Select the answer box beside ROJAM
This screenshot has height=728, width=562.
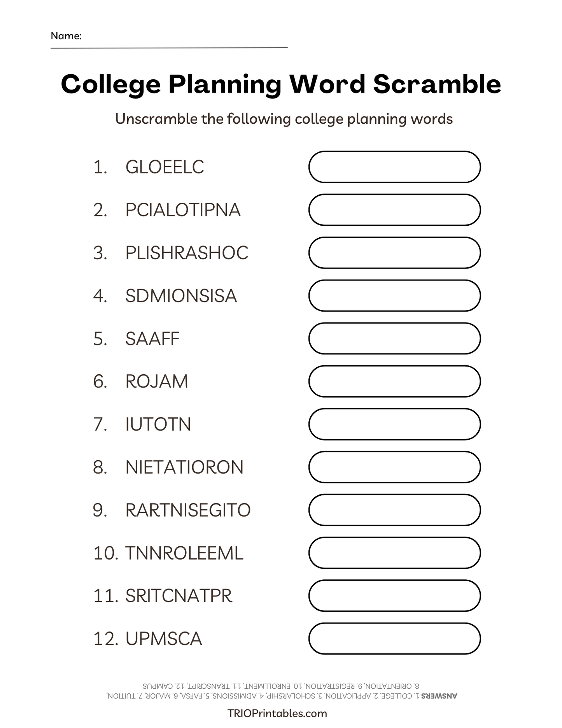394,381
